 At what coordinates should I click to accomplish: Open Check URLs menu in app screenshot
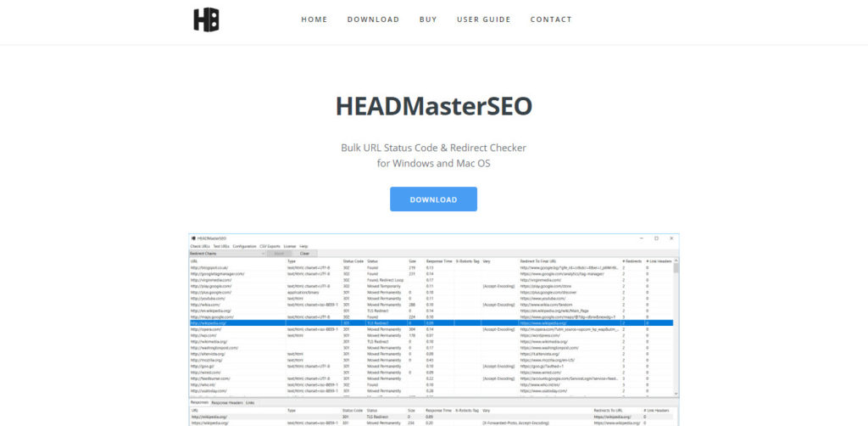[200, 246]
